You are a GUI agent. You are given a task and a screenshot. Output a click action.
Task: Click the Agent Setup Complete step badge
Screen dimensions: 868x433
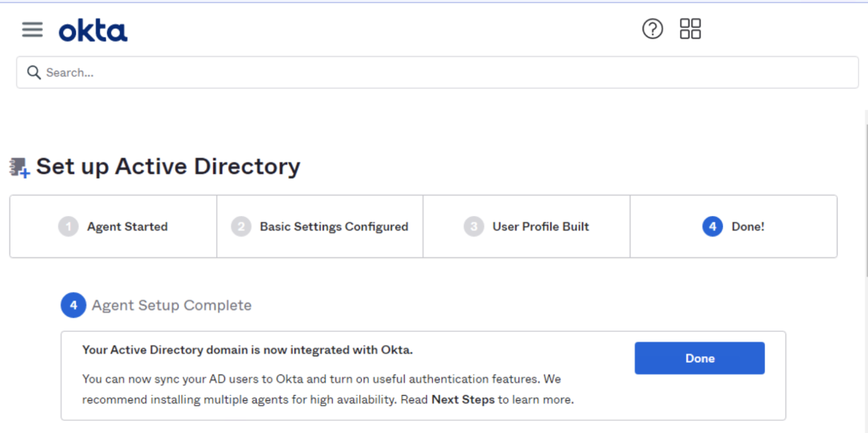click(x=73, y=305)
